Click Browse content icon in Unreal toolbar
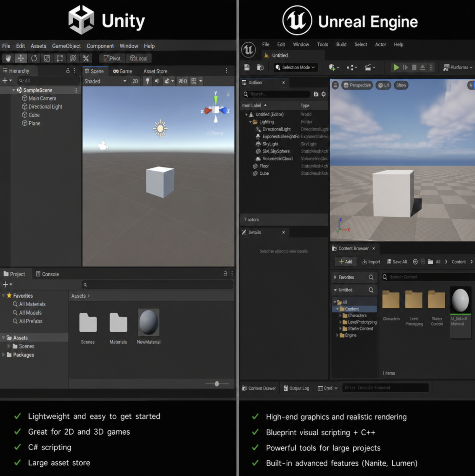The height and width of the screenshot is (476, 475). coord(260,67)
